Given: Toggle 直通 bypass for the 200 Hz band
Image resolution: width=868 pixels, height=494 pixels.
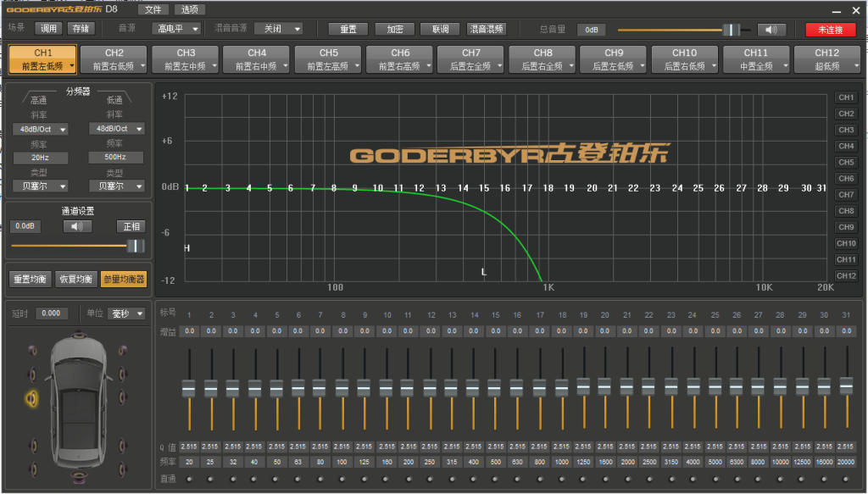Looking at the screenshot, I should (408, 479).
